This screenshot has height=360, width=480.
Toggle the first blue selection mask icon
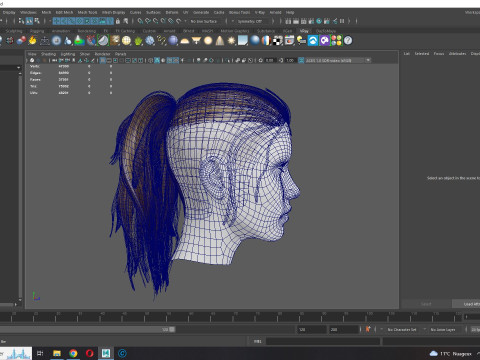(x=57, y=21)
